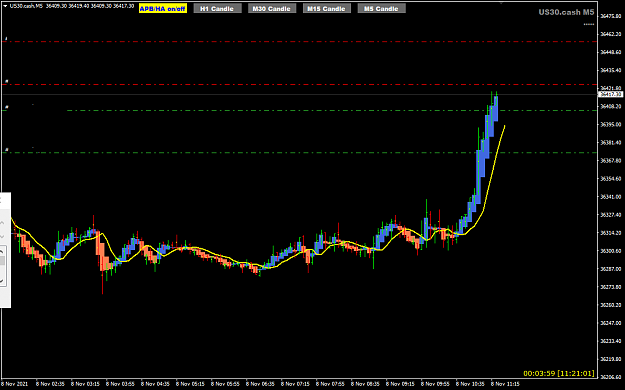Screen dimensions: 625x390
Task: Click the candle countdown timer 00:03:59 [11:21:01]
Action: [x=558, y=373]
